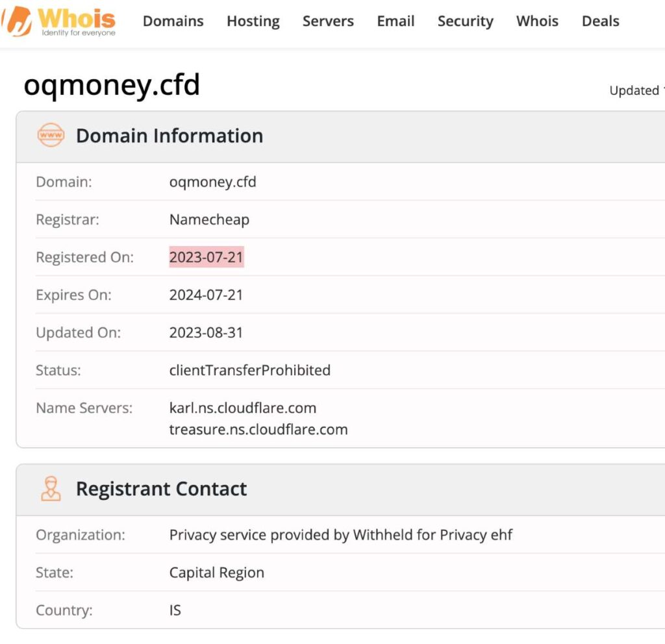Click the karl.ns.cloudflare.com name server
The width and height of the screenshot is (665, 644).
(243, 408)
